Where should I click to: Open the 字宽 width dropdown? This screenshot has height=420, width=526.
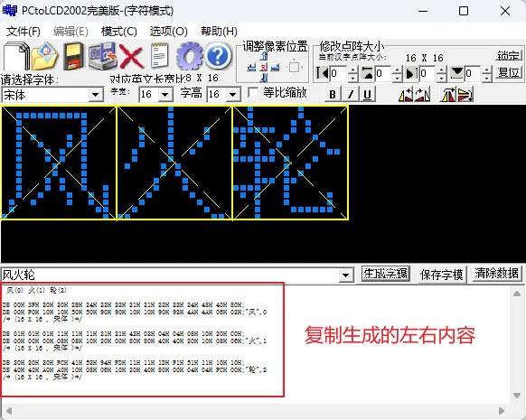(165, 95)
